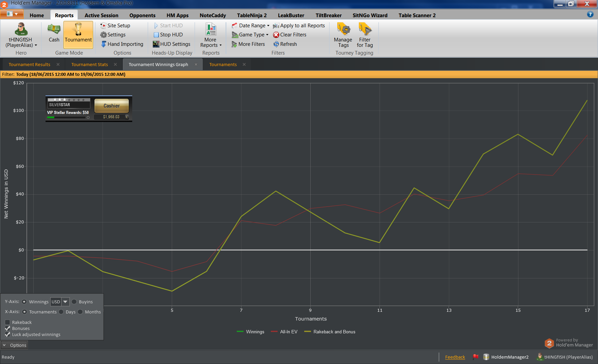This screenshot has width=598, height=364.
Task: Open HUD Settings
Action: 172,44
